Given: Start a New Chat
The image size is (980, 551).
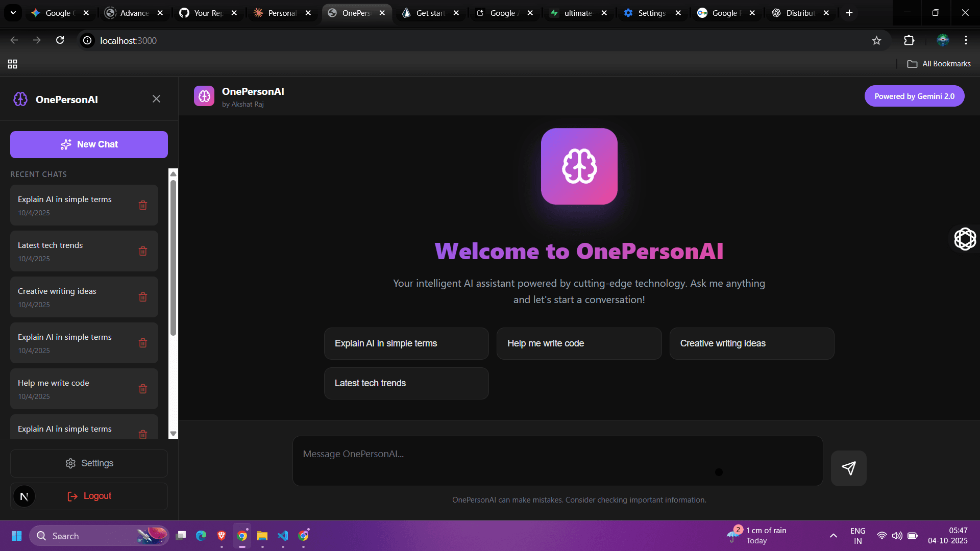Looking at the screenshot, I should pos(89,144).
